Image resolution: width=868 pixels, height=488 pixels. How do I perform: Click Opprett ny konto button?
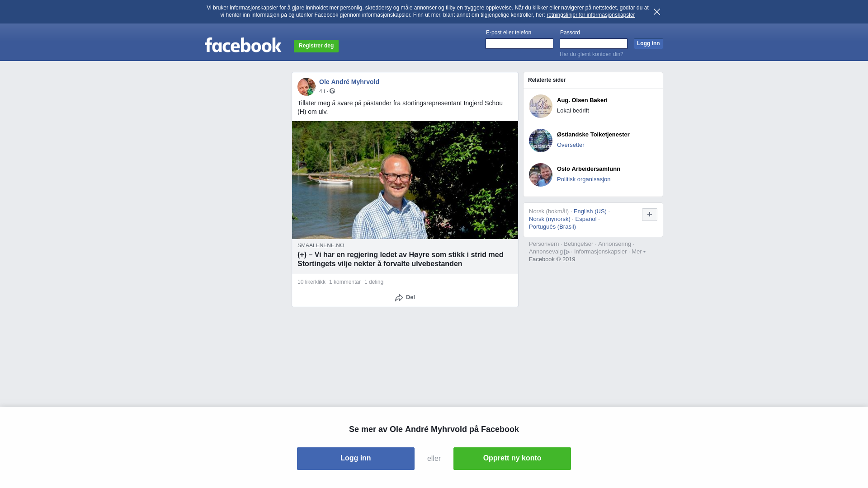512,459
